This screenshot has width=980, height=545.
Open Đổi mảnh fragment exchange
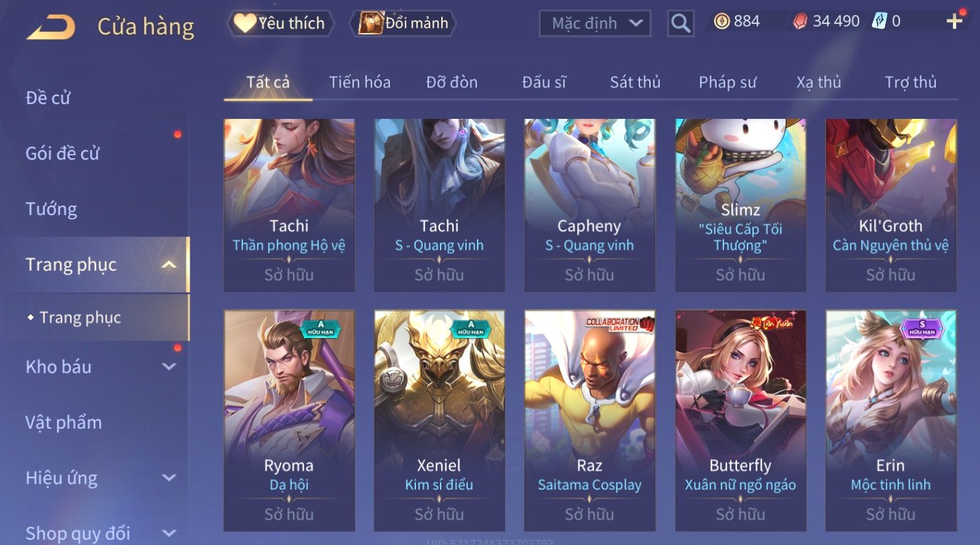pos(404,23)
